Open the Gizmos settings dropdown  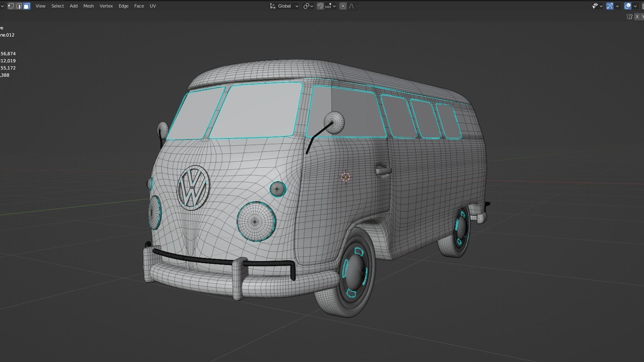pyautogui.click(x=617, y=6)
